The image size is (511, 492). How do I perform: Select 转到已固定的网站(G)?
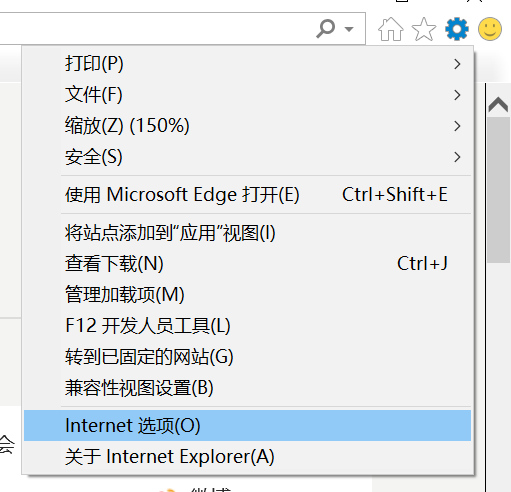pyautogui.click(x=247, y=357)
